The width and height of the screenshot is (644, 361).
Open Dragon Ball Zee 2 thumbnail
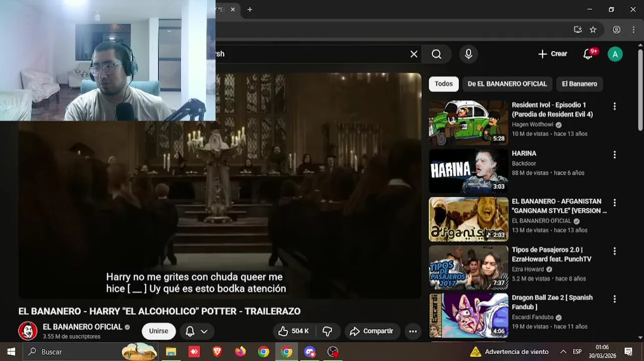tap(468, 315)
